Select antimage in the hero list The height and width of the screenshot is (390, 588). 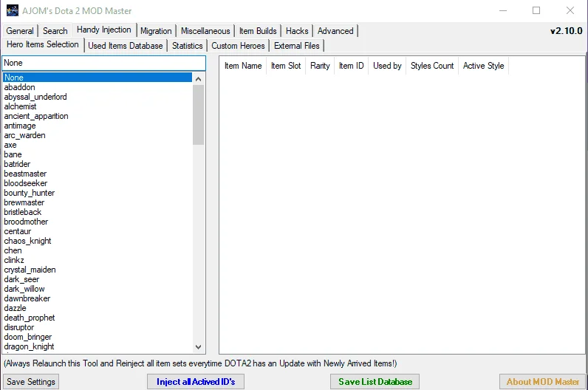pos(98,126)
